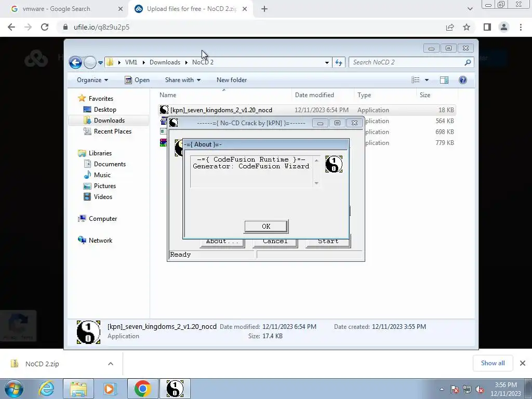Open Chrome three-dot menu
Screen dimensions: 532x399
[521, 27]
